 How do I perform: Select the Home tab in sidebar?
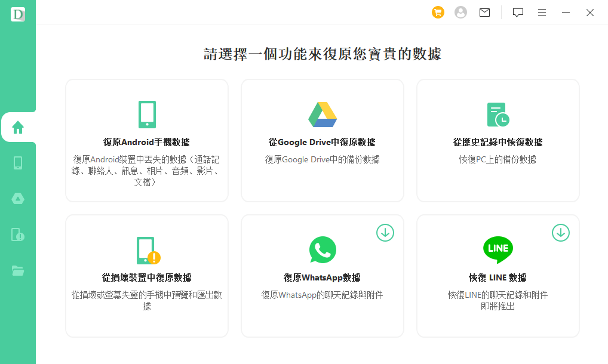tap(18, 127)
